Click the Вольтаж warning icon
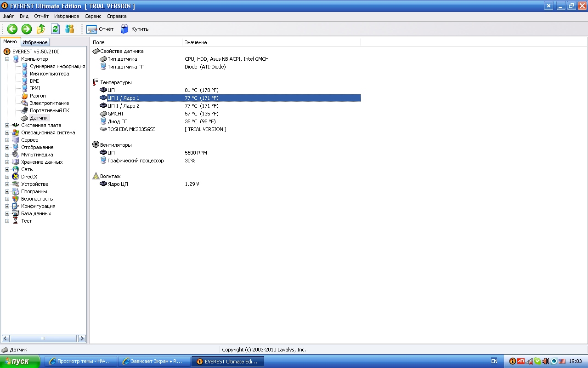Screen dimensions: 588x368 point(96,176)
